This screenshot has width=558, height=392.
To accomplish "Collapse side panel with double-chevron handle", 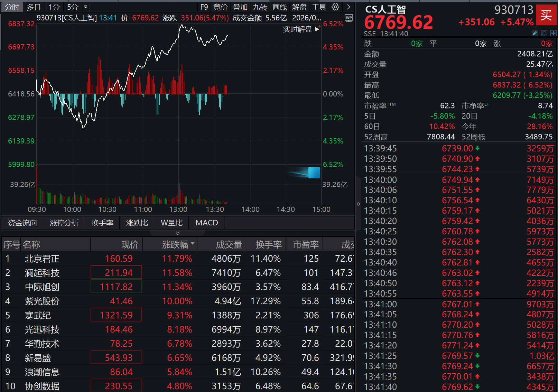I will 358,204.
